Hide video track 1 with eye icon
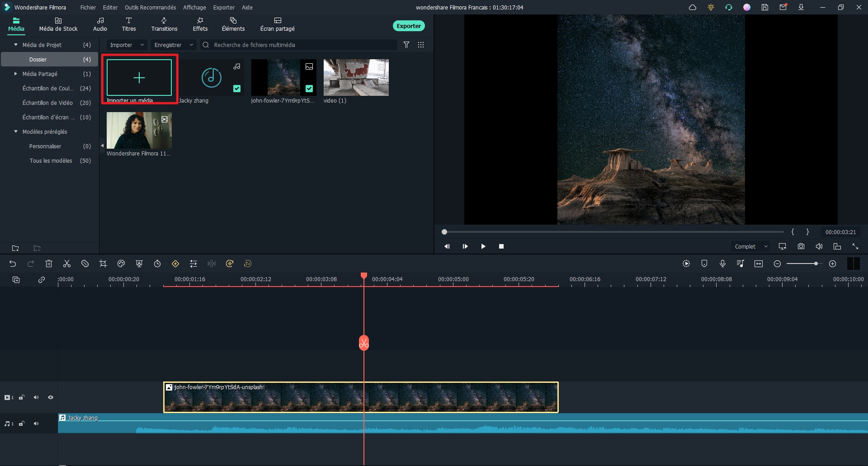 click(51, 397)
